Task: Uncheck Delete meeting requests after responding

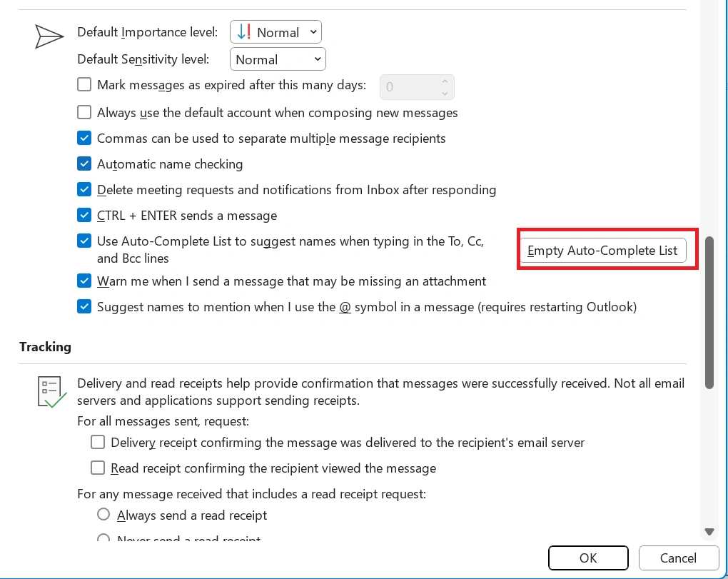Action: pyautogui.click(x=84, y=189)
